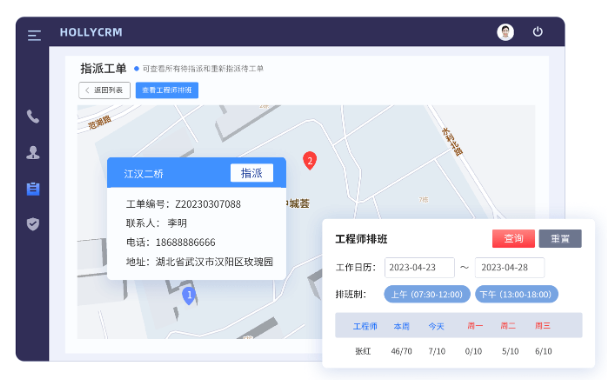Click the 6/10 Wednesday count cell
This screenshot has width=607, height=380.
[x=544, y=351]
